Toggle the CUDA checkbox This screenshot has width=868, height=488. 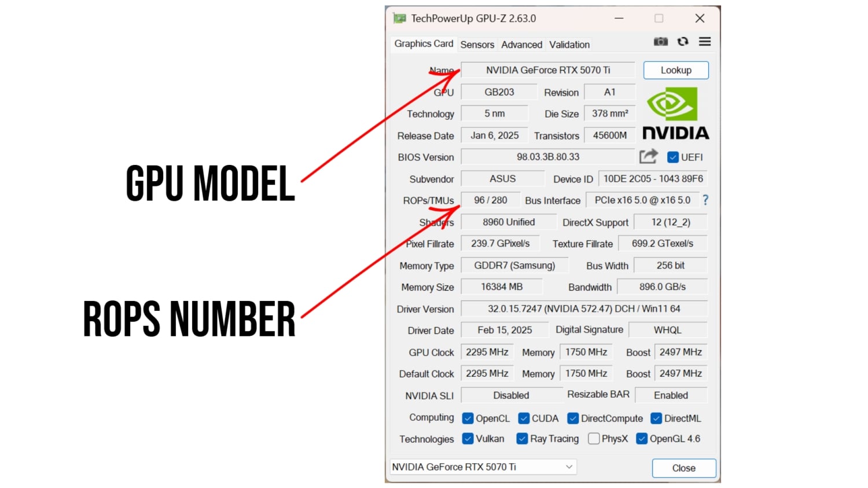click(x=524, y=418)
